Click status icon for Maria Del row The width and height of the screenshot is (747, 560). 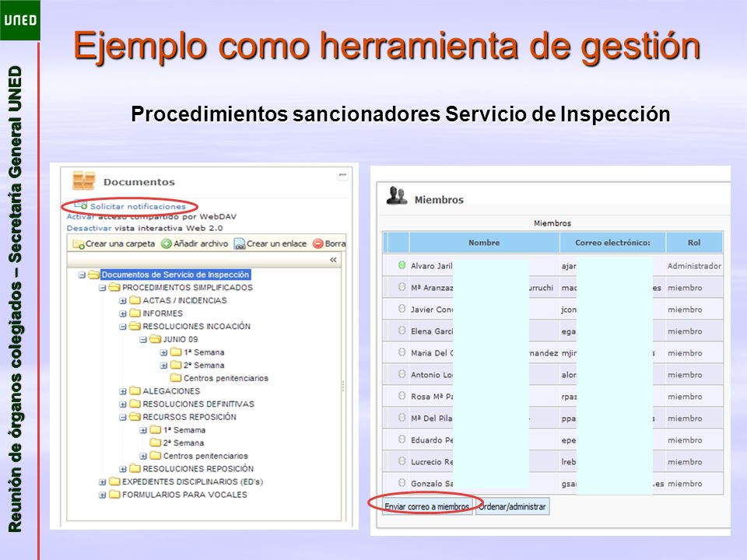402,352
